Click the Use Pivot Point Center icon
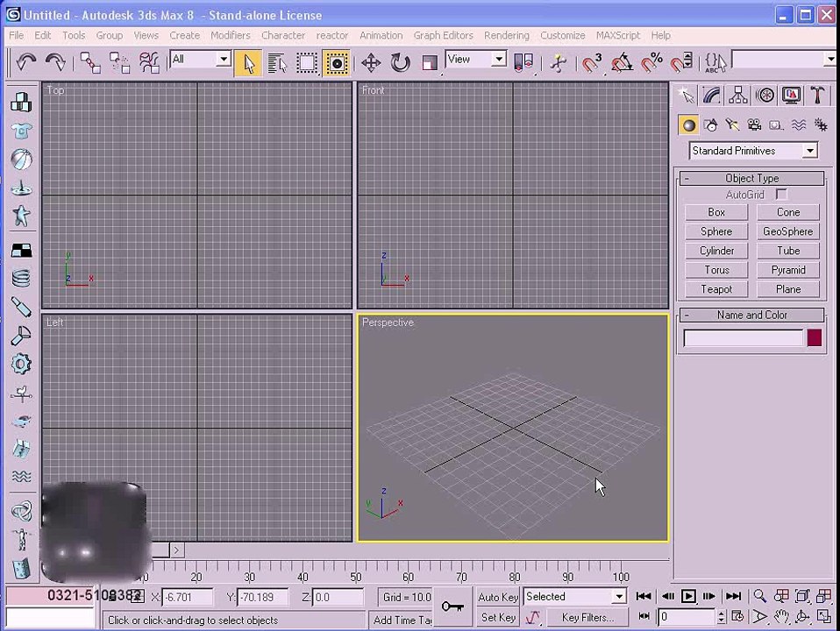840x631 pixels. pos(523,63)
